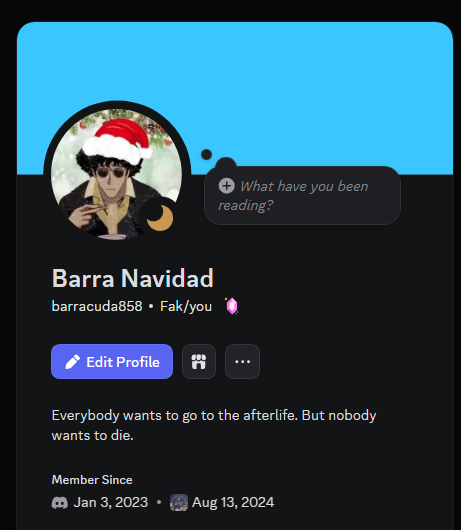Open Edit Profile
Screen dimensions: 461x530
[x=112, y=362]
